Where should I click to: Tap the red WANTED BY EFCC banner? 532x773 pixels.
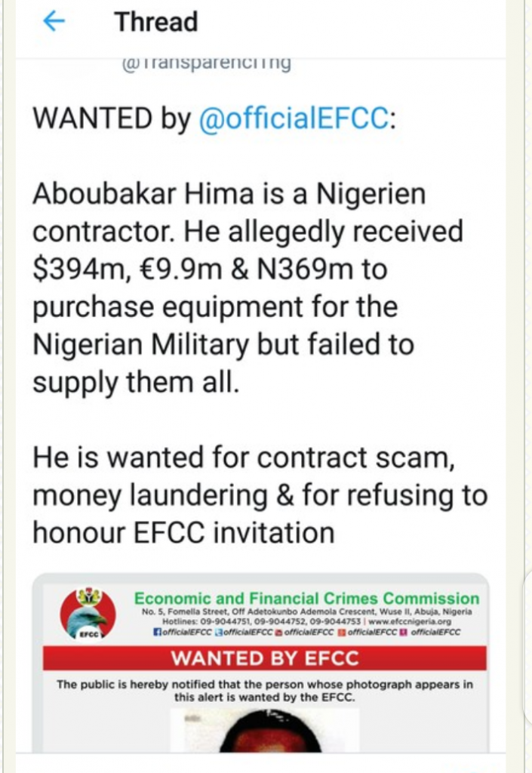pyautogui.click(x=264, y=658)
